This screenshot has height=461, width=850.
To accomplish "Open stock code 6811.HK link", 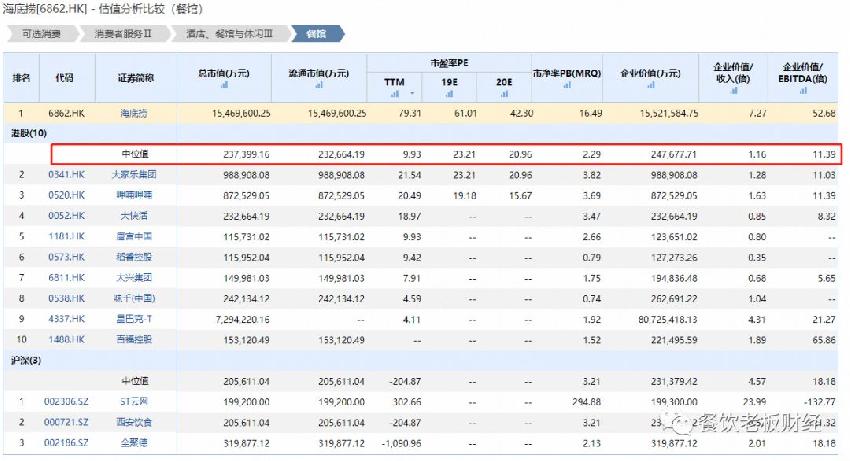I will (66, 278).
